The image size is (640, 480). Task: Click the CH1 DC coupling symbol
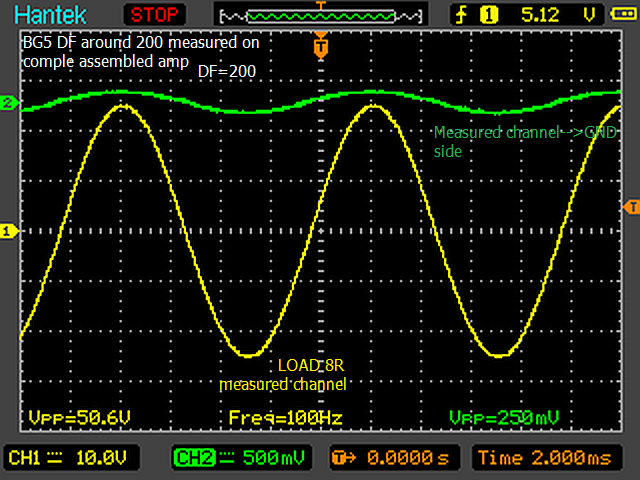(x=55, y=457)
